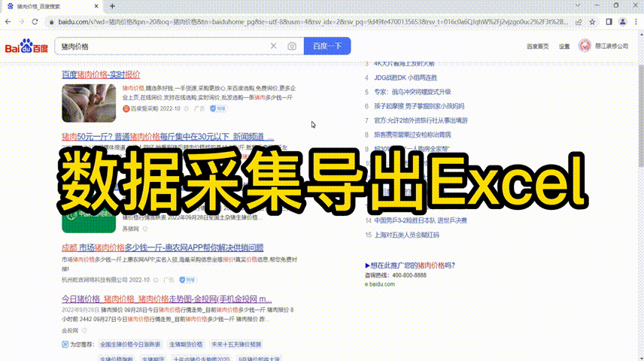Click related search 全国生猪价格今日涨跌表
Image resolution: width=644 pixels, height=361 pixels.
(130, 344)
